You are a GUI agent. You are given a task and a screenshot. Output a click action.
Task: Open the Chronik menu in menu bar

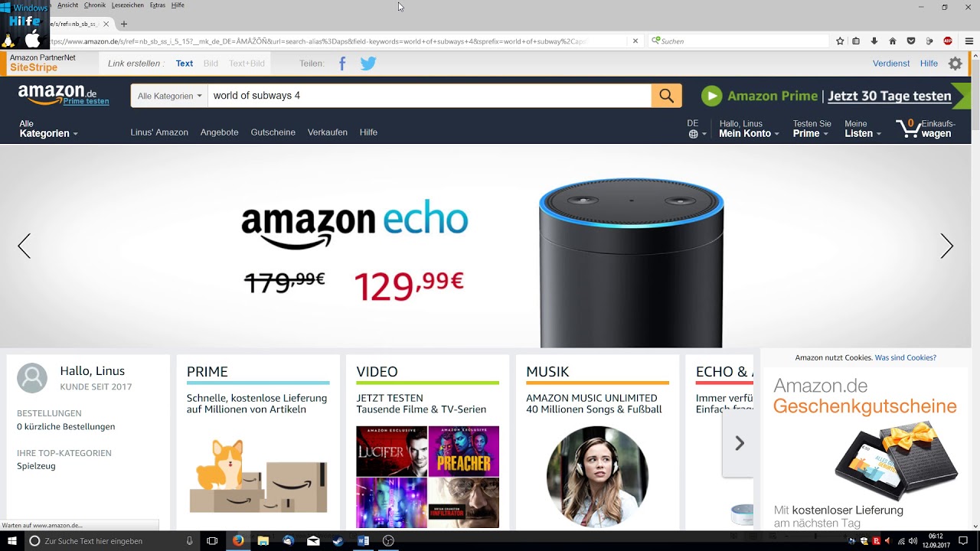click(95, 5)
